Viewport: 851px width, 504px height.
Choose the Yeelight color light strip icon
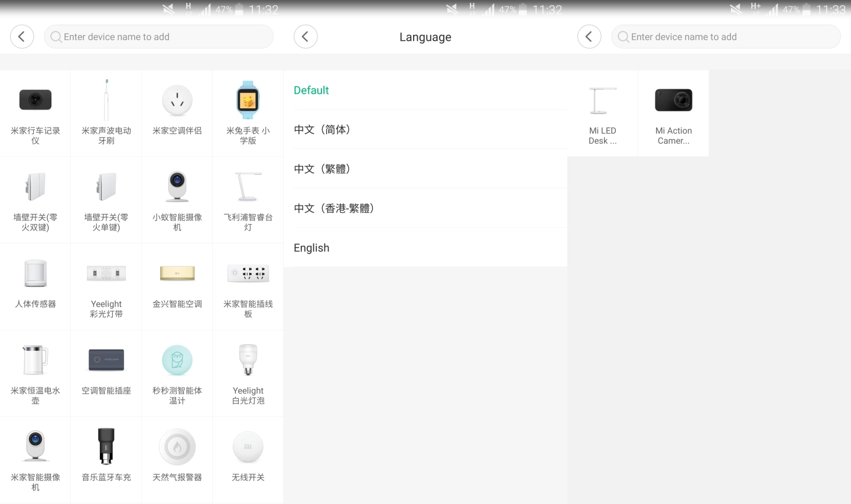pyautogui.click(x=106, y=274)
